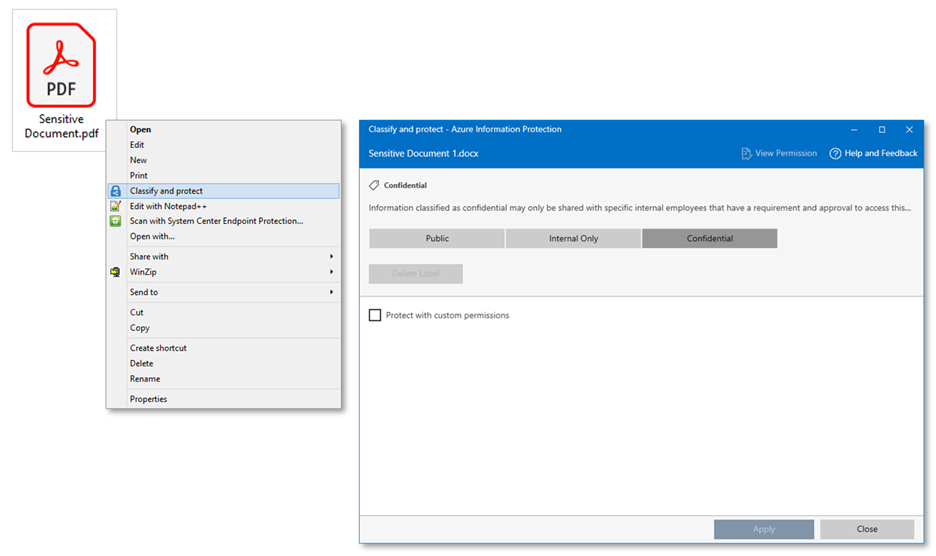Image resolution: width=936 pixels, height=556 pixels.
Task: Expand the Share with submenu arrow
Action: tap(331, 256)
